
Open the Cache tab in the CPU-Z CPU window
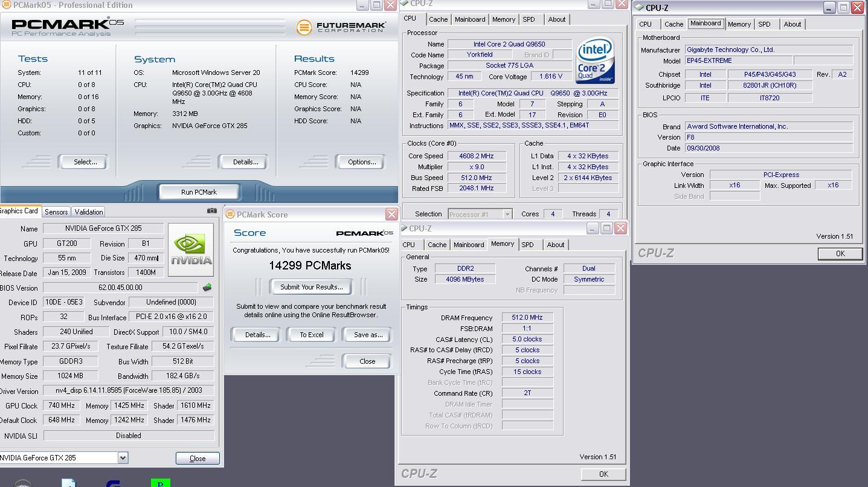coord(439,19)
